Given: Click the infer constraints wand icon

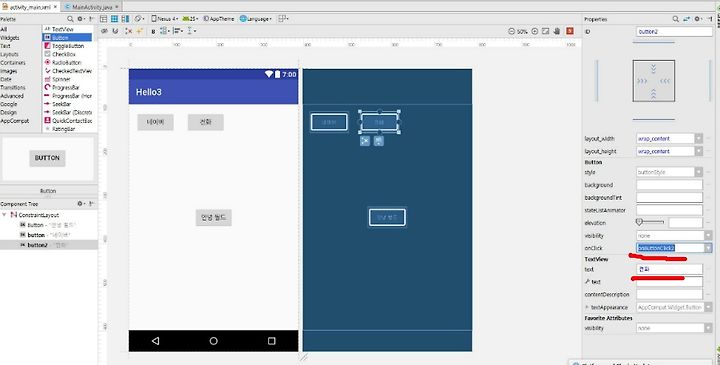Looking at the screenshot, I should click(139, 31).
